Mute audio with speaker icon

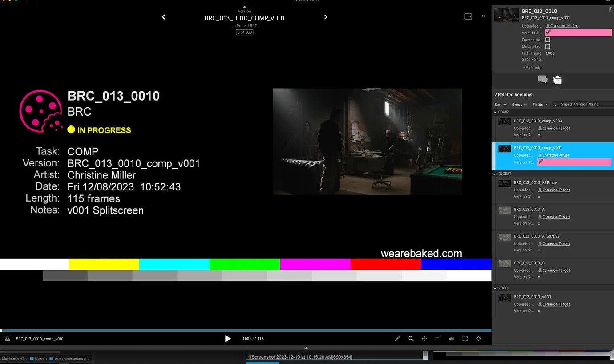(451, 339)
